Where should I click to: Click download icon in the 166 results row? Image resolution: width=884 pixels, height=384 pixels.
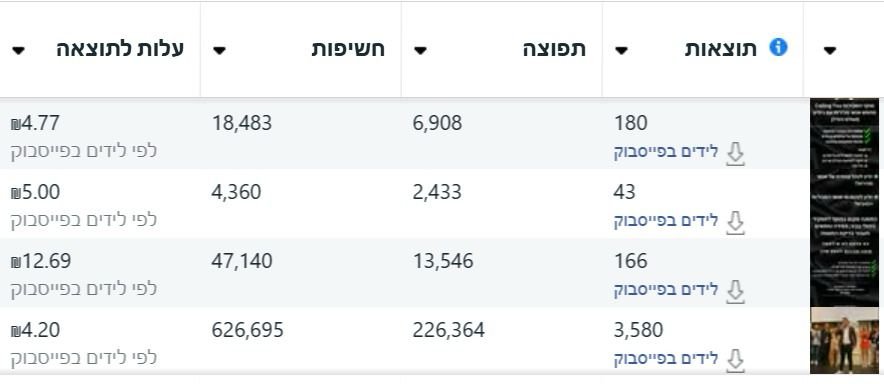pos(735,292)
